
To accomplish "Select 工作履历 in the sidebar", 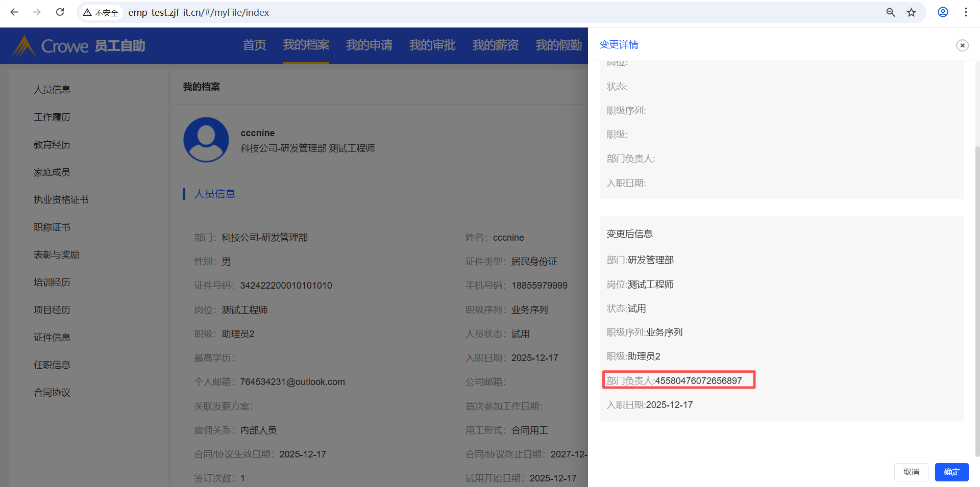I will click(x=52, y=117).
